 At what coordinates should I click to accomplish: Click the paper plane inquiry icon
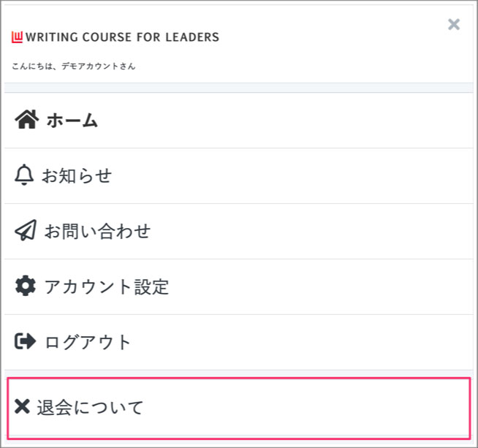(26, 231)
